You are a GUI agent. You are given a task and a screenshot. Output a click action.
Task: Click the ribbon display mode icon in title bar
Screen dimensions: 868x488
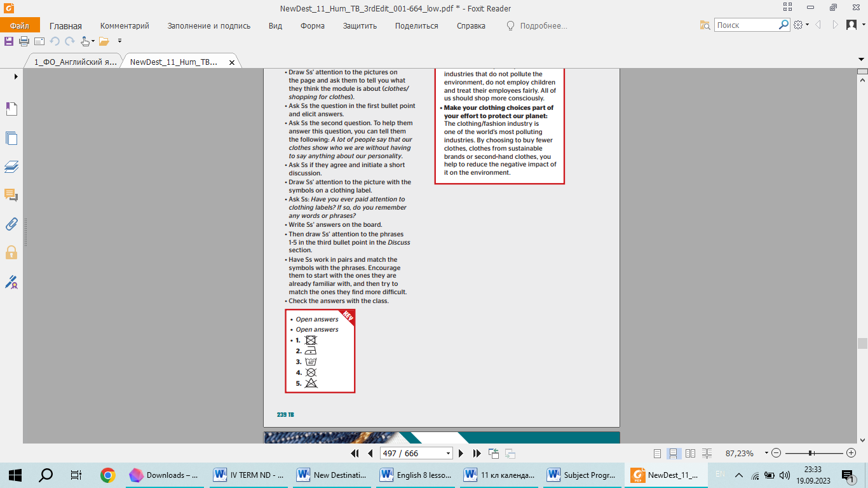(x=787, y=8)
